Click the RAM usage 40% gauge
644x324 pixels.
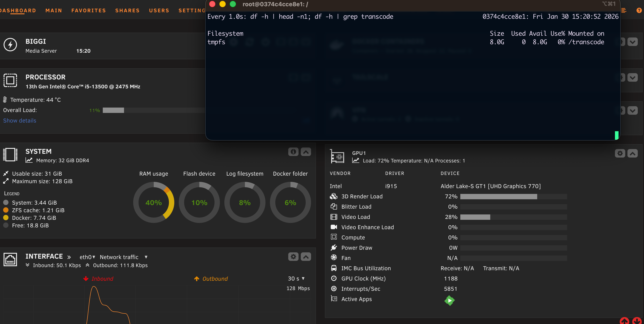tap(154, 202)
